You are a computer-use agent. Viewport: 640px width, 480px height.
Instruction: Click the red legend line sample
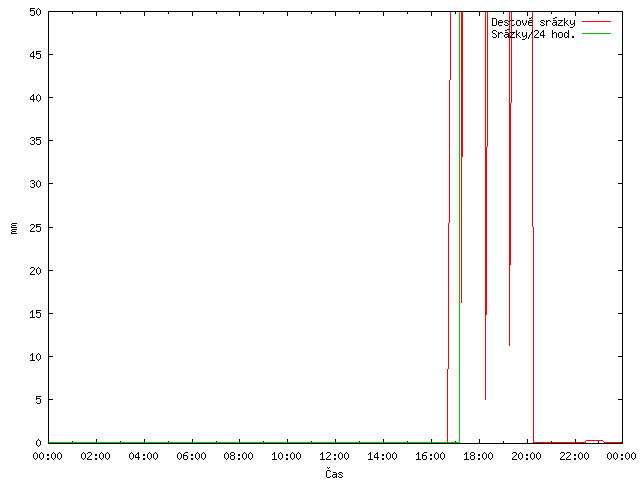click(x=596, y=21)
